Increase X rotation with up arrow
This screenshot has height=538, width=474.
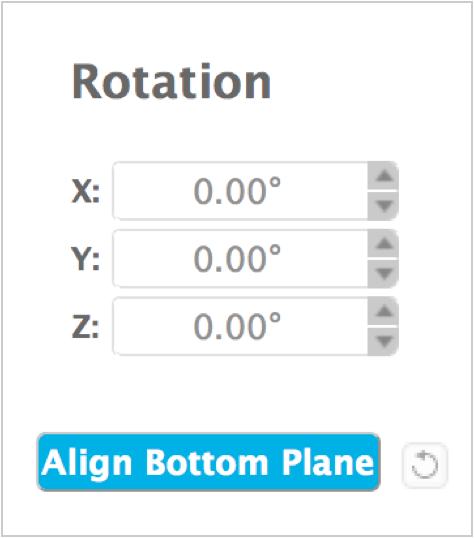click(383, 176)
